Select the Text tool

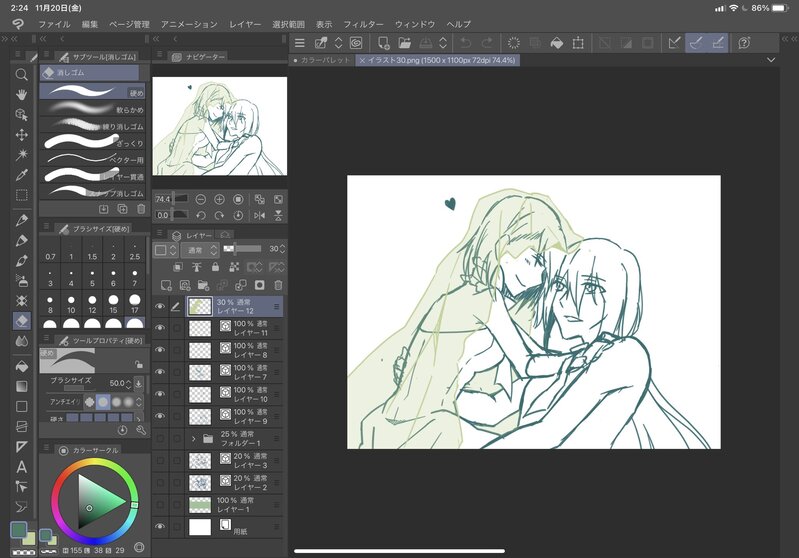point(21,466)
